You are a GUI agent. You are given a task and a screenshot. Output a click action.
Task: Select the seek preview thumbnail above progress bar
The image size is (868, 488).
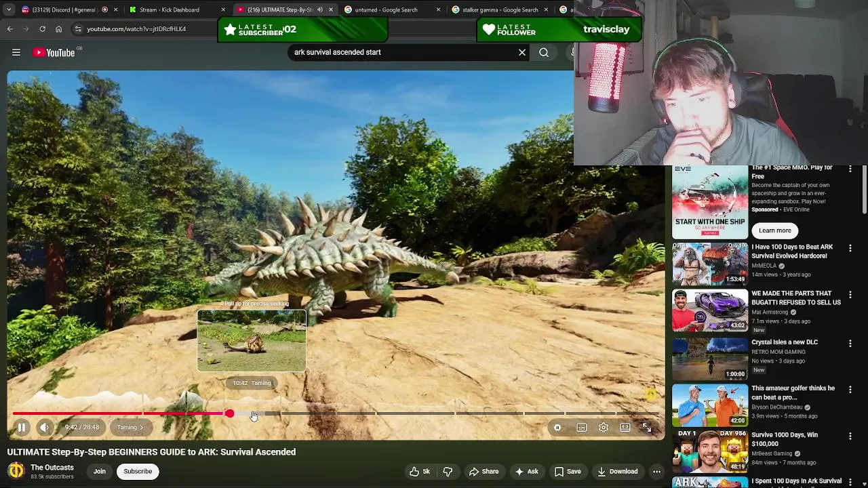pyautogui.click(x=252, y=341)
